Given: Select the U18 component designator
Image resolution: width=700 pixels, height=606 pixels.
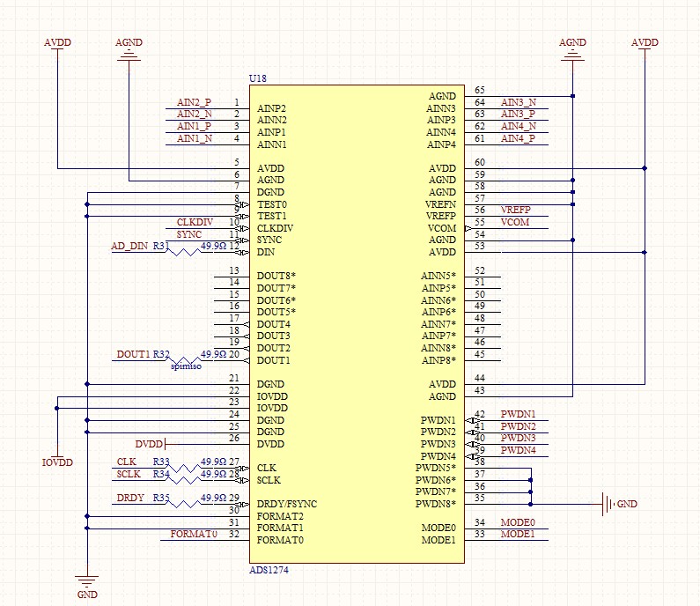Looking at the screenshot, I should click(258, 78).
